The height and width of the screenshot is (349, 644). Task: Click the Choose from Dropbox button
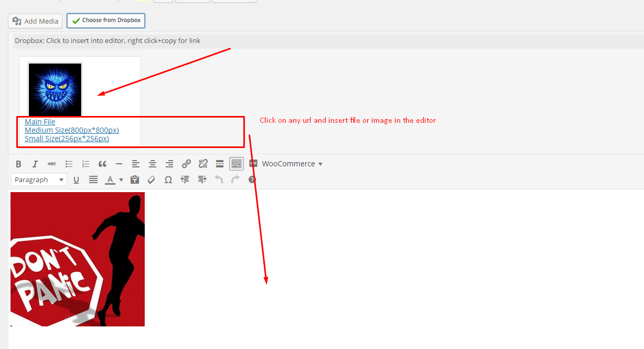[x=106, y=20]
